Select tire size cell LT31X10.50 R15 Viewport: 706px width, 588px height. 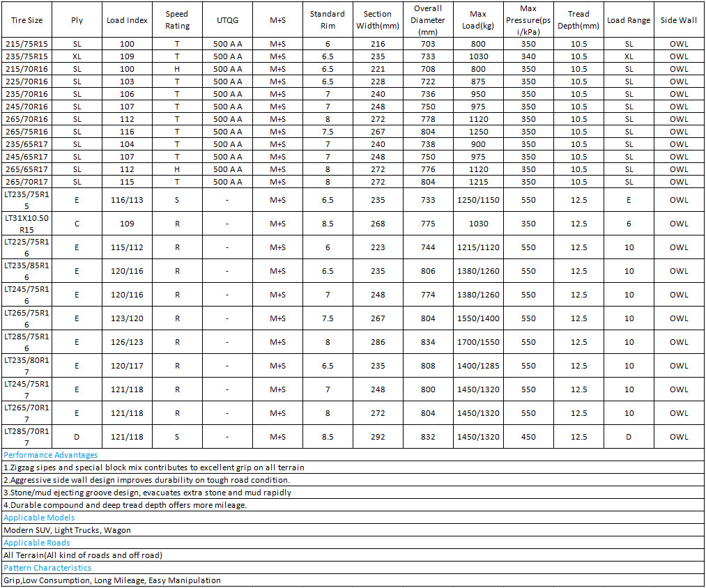26,224
